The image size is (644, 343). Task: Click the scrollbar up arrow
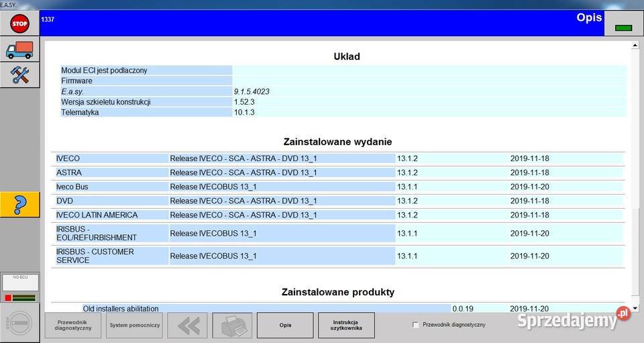point(635,45)
